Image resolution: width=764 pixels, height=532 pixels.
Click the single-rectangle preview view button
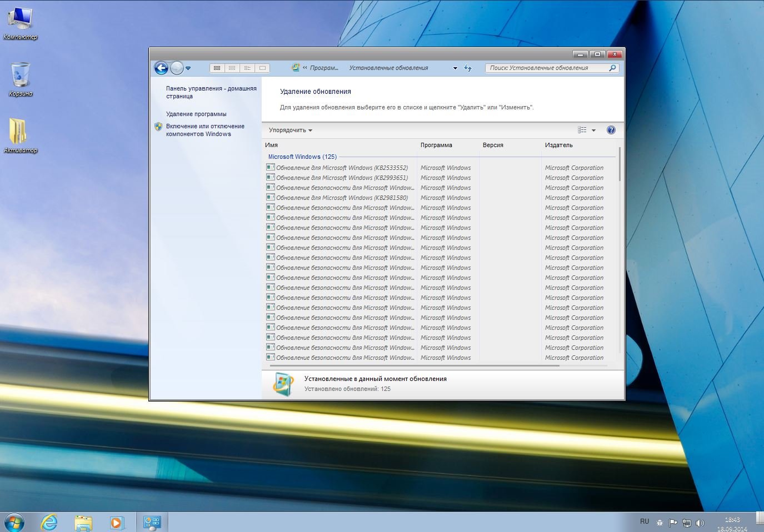pos(262,68)
